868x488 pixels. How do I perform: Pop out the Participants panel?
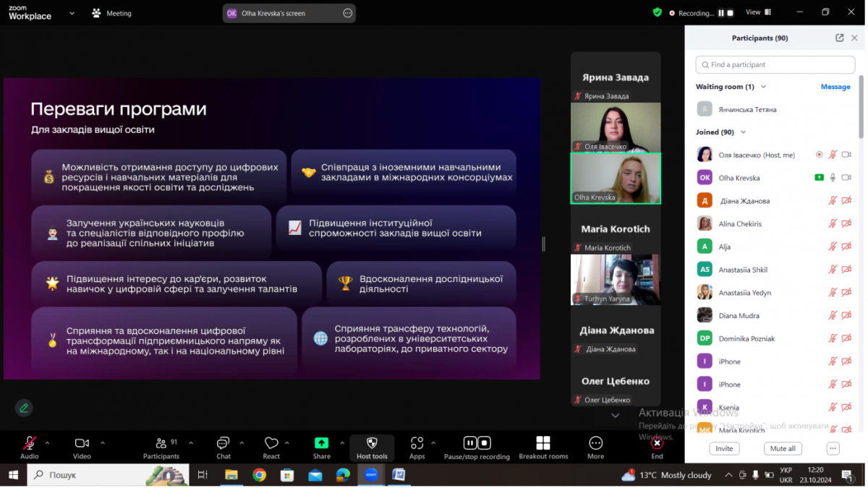tap(839, 38)
